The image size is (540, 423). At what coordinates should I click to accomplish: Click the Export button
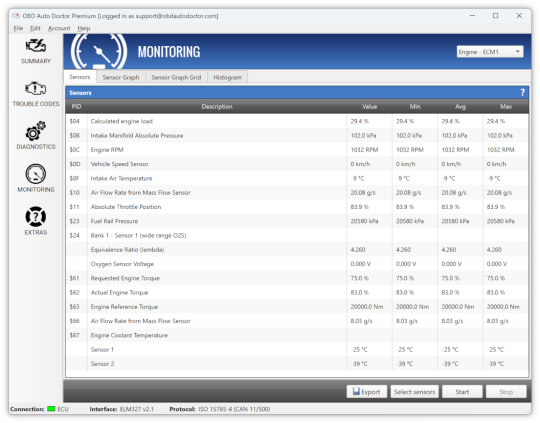[x=366, y=392]
